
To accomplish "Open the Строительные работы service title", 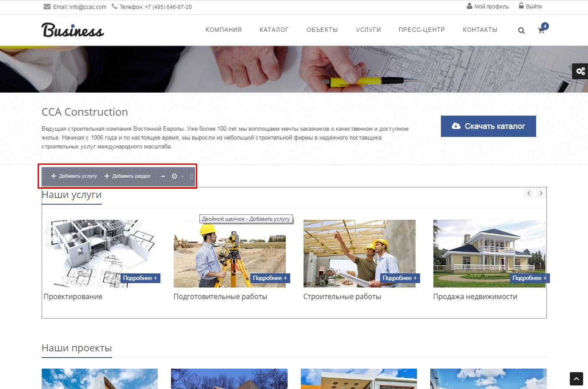I will (x=342, y=297).
